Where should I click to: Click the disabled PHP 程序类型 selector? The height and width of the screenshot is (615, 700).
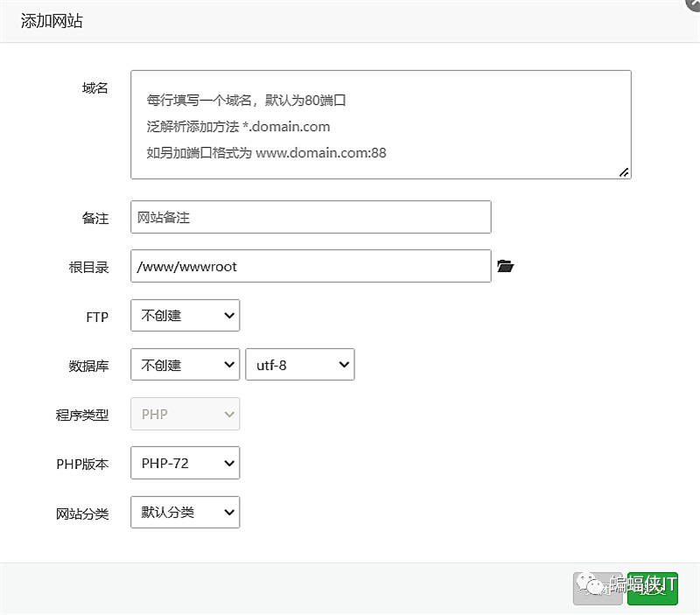pos(184,414)
